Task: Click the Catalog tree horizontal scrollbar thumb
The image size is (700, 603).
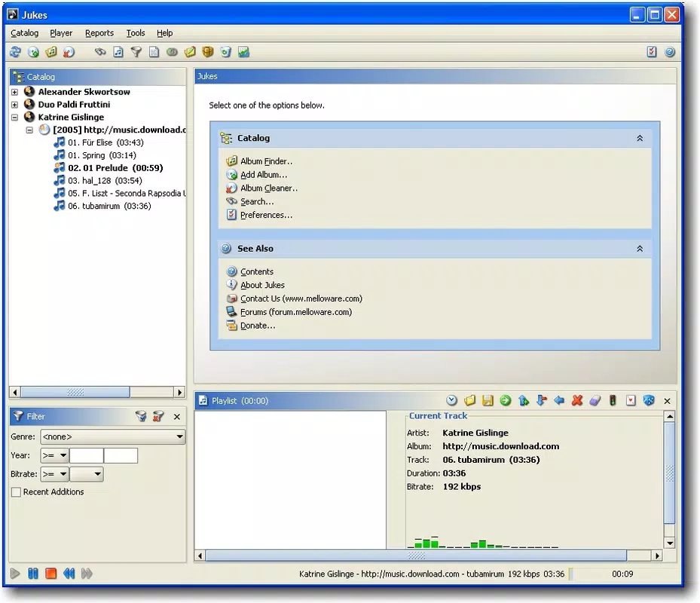Action: (75, 392)
